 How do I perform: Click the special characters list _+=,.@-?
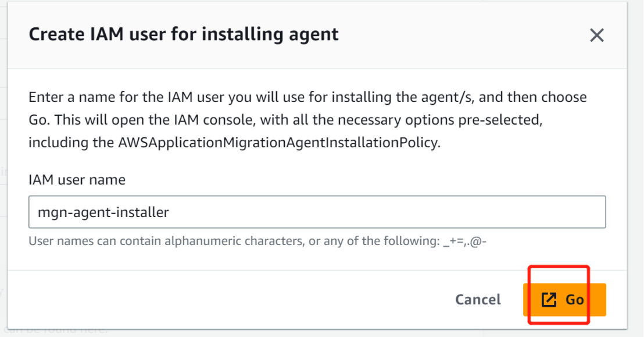pos(465,241)
